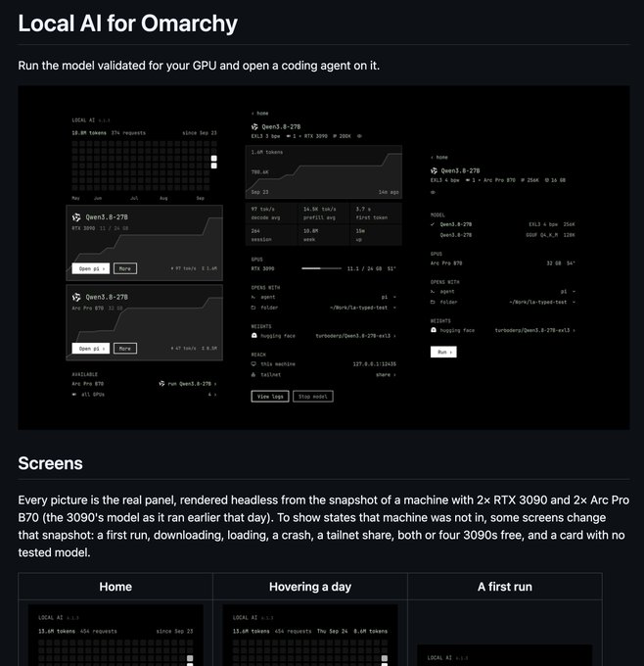Click the 'View logs' button
This screenshot has width=644, height=666.
coord(270,397)
